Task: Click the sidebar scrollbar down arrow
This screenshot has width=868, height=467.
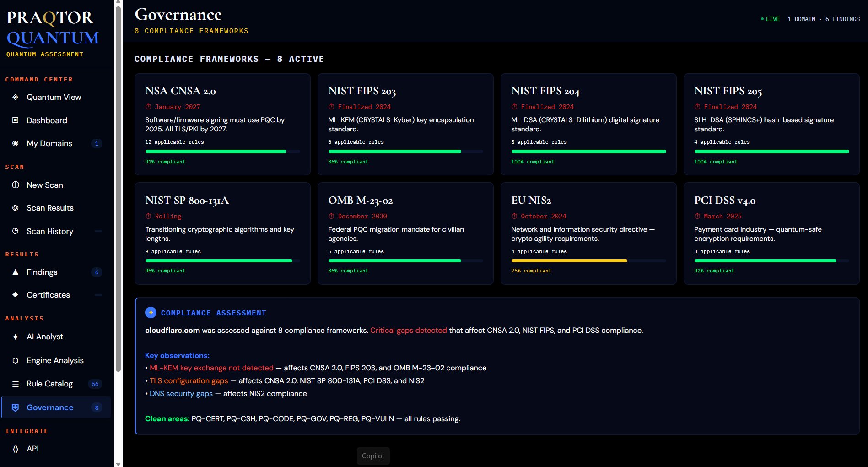Action: tap(119, 463)
